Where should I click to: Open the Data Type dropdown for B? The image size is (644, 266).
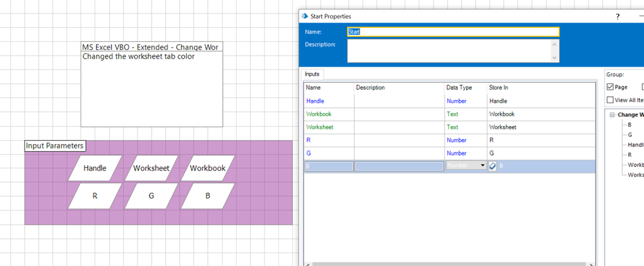(482, 166)
